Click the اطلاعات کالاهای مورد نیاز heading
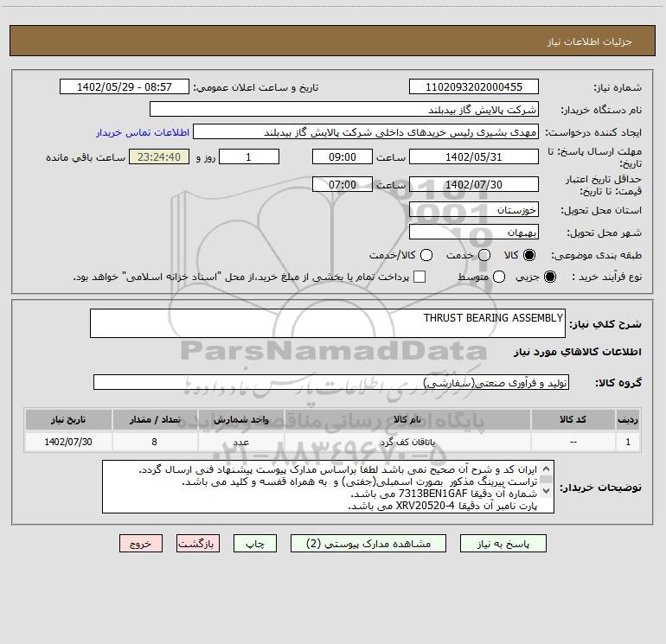The width and height of the screenshot is (666, 644). [578, 352]
